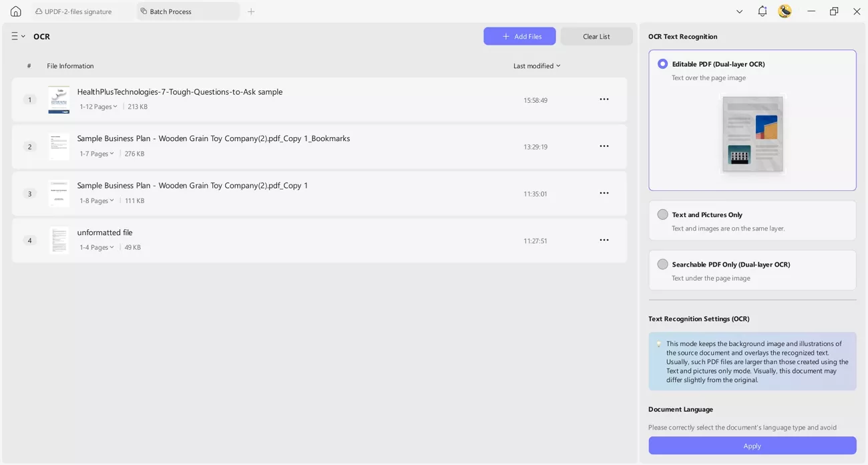Open more options for 111 KB Copy 1 file
The image size is (868, 465).
click(604, 193)
